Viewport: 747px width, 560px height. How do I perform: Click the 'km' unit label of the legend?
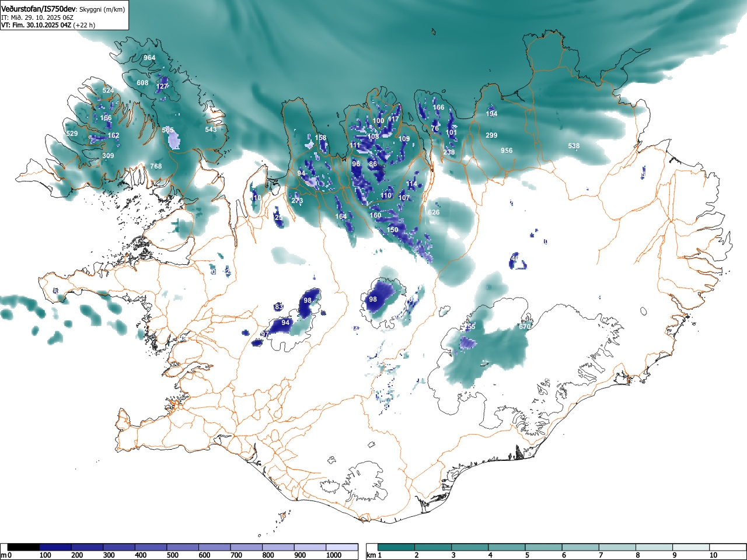pos(371,555)
